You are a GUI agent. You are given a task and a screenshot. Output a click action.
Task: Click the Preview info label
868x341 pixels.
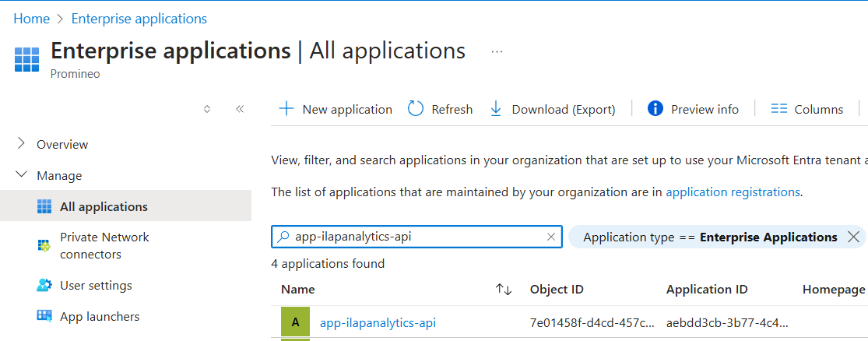tap(705, 110)
